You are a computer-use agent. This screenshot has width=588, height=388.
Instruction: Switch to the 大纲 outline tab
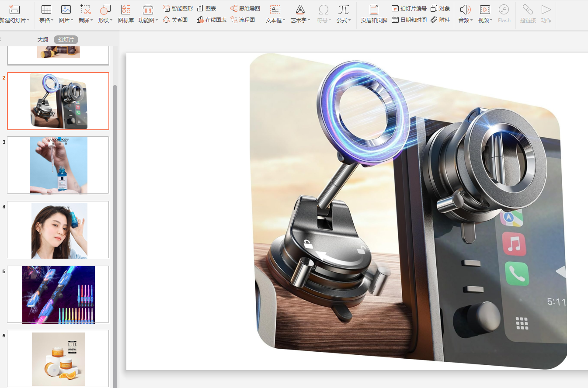coord(42,40)
